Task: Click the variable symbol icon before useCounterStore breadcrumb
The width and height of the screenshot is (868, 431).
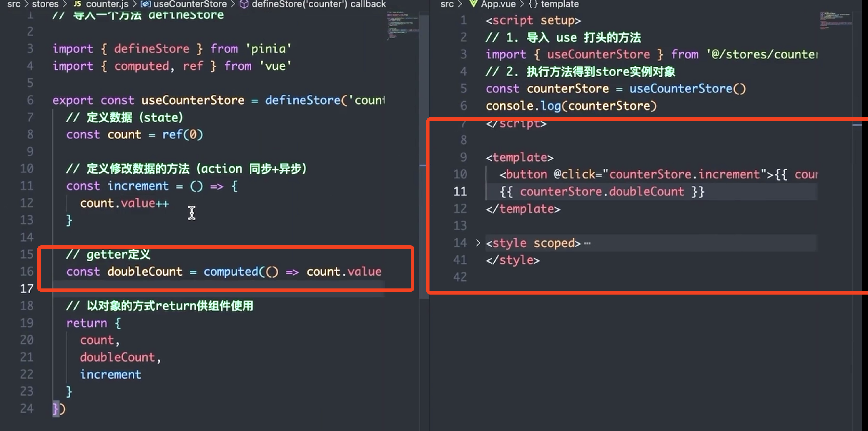Action: (x=145, y=4)
